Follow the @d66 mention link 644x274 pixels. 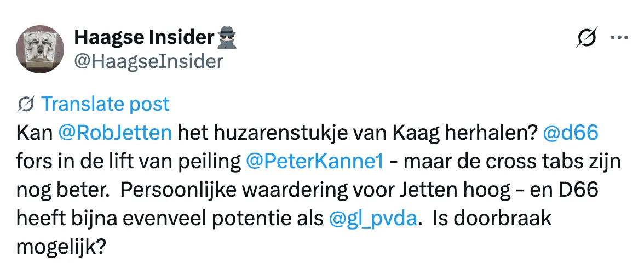tap(571, 134)
